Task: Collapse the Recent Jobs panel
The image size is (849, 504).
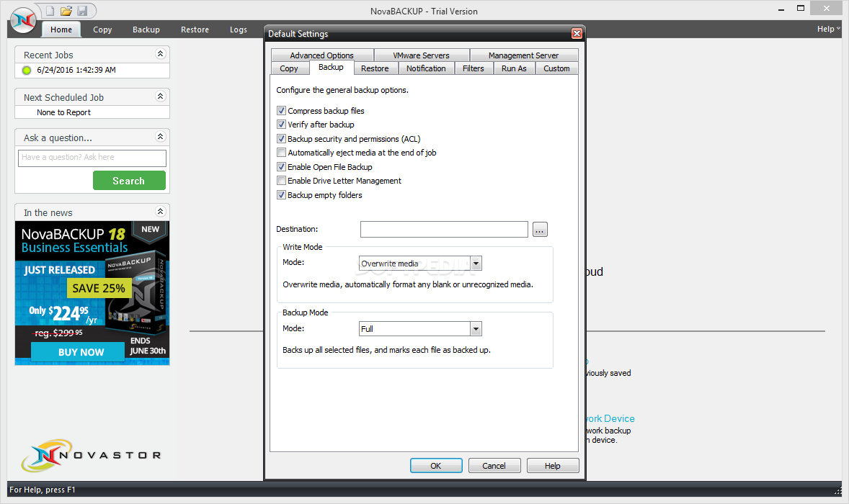Action: (x=160, y=53)
